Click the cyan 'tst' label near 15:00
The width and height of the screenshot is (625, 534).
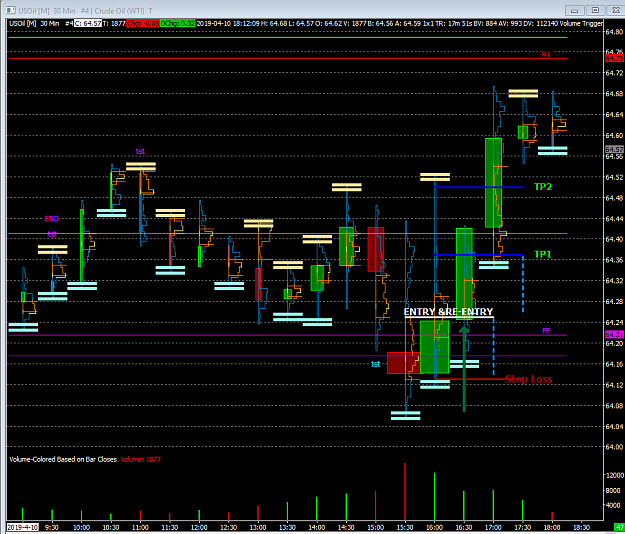pyautogui.click(x=375, y=364)
